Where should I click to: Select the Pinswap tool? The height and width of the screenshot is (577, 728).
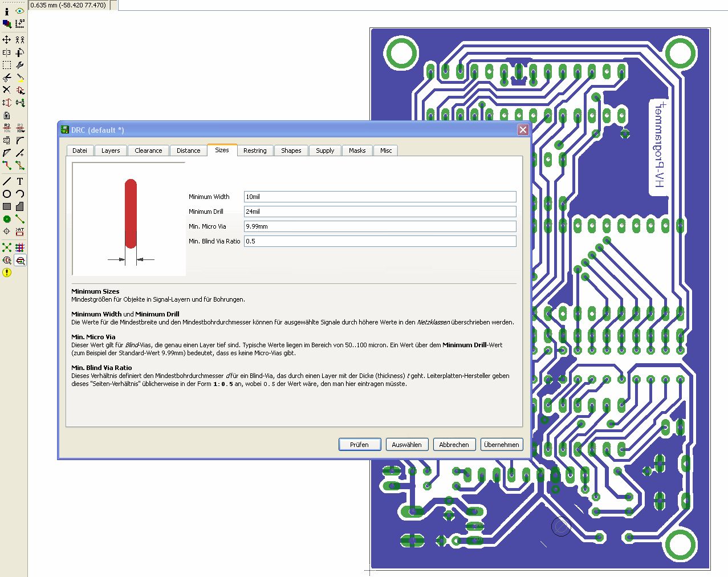(7, 103)
